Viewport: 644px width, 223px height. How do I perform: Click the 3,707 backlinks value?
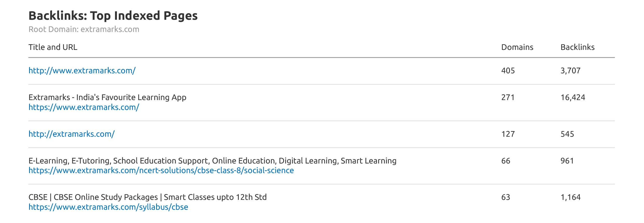570,71
